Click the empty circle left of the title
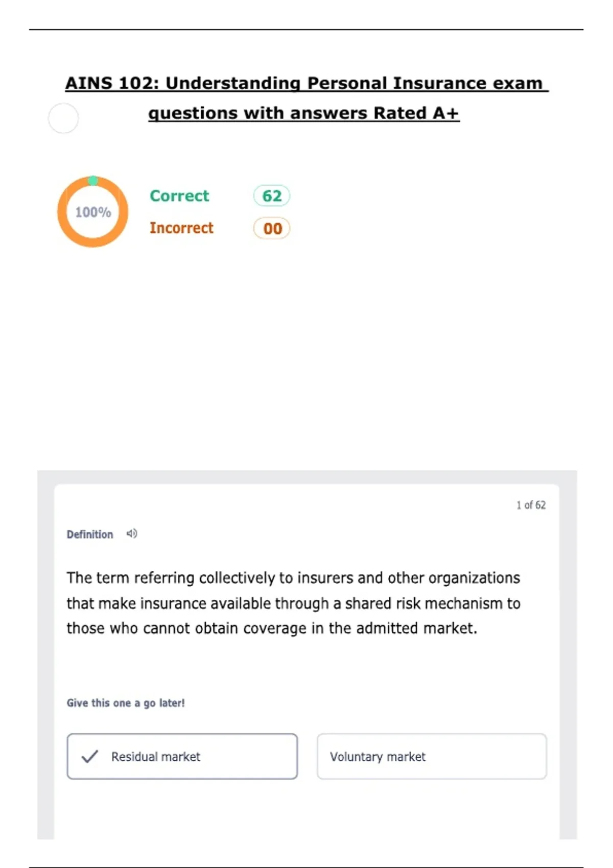The width and height of the screenshot is (613, 868). (x=63, y=118)
